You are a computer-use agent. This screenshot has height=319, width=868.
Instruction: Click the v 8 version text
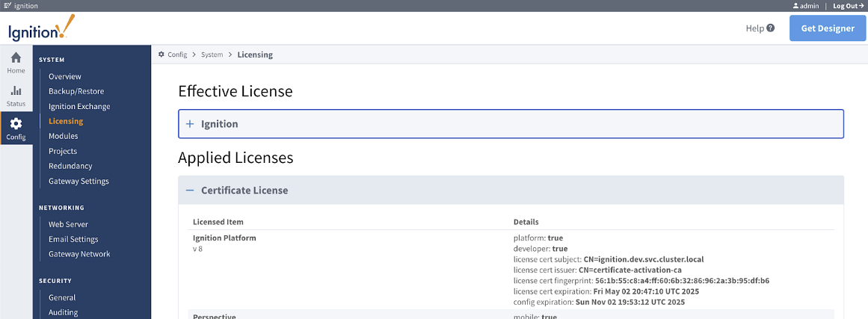(x=199, y=248)
